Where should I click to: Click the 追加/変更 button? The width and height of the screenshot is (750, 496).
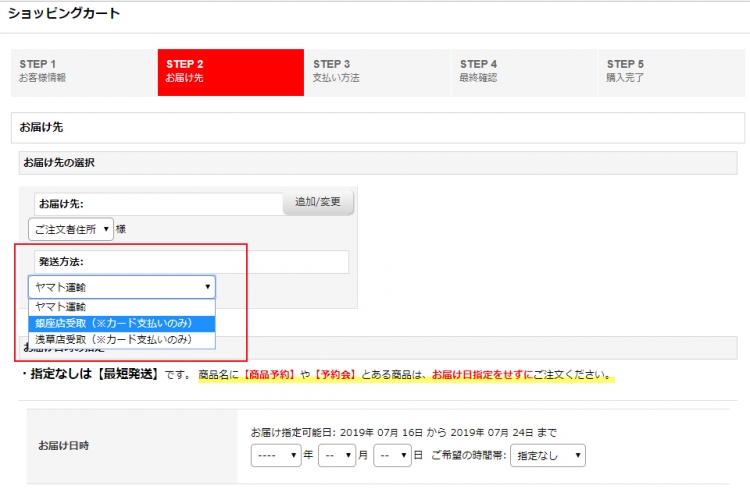point(318,202)
